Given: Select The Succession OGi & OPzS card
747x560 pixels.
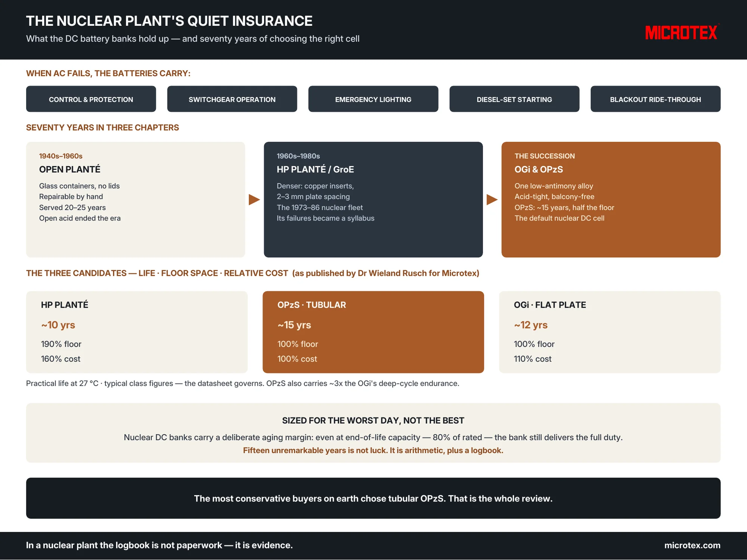Looking at the screenshot, I should (611, 199).
